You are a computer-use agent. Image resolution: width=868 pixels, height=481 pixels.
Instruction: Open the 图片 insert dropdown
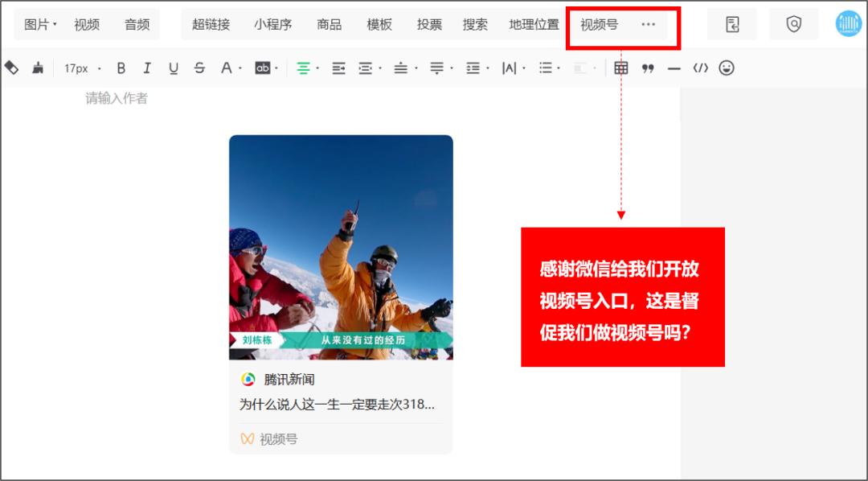[40, 24]
